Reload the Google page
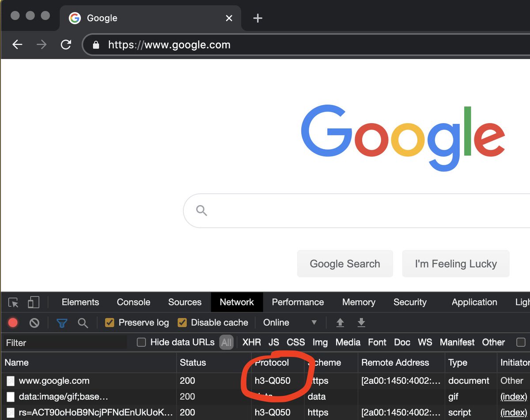The width and height of the screenshot is (530, 420). tap(66, 45)
